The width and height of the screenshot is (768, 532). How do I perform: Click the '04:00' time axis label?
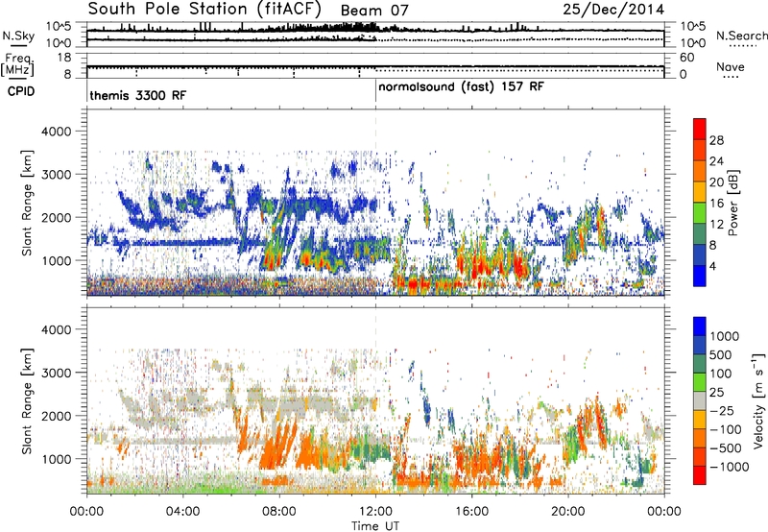point(182,512)
